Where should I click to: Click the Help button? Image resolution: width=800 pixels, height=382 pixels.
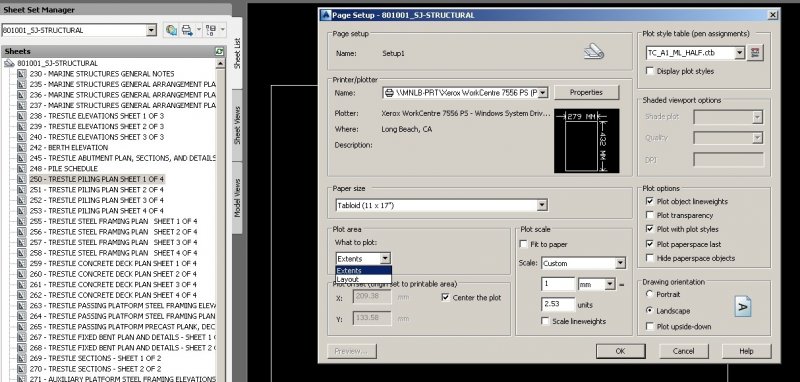coord(746,351)
